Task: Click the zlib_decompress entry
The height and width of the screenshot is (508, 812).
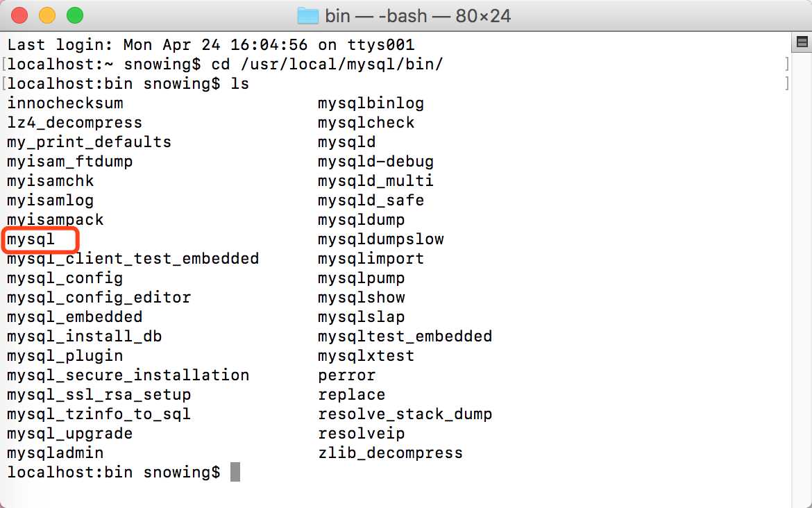Action: [x=391, y=453]
